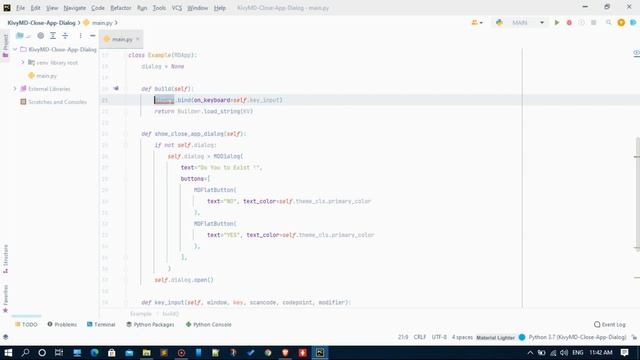This screenshot has height=360, width=640.
Task: Open the Navigate menu
Action: point(75,8)
